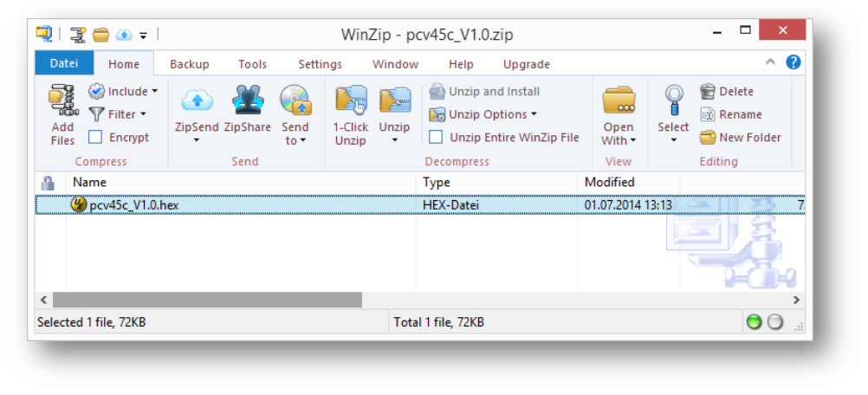
Task: Click the quick access open folder icon
Action: (x=100, y=36)
